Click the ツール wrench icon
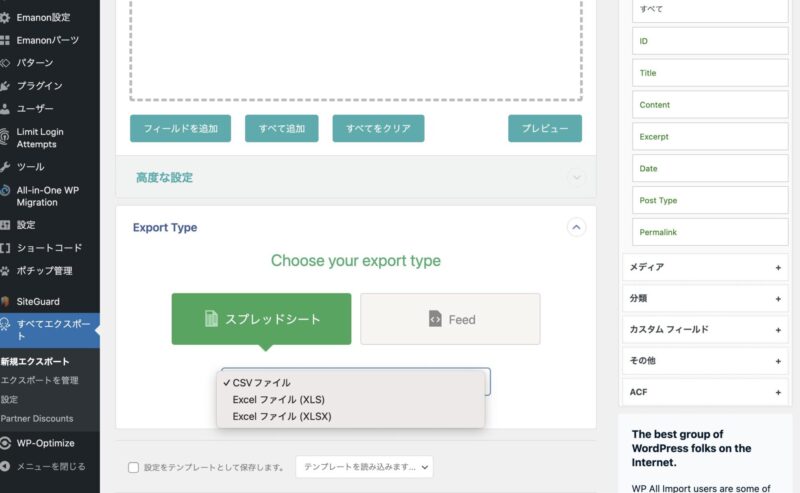This screenshot has height=493, width=800. [x=5, y=167]
